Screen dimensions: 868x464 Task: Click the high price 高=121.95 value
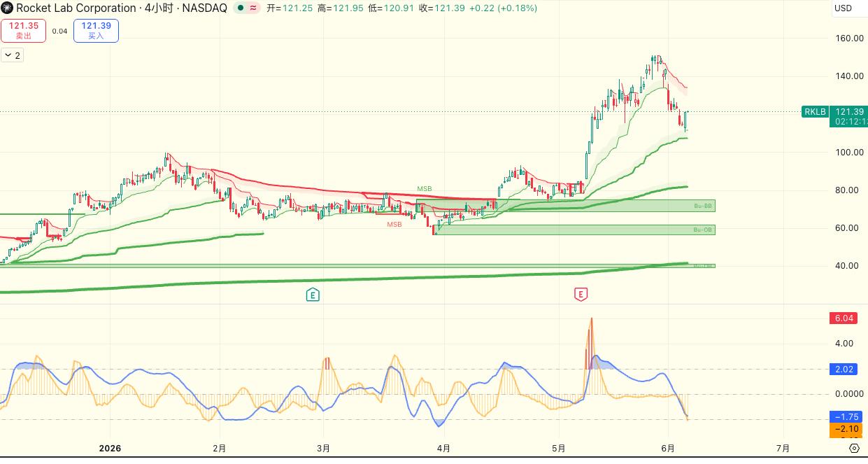coord(340,8)
